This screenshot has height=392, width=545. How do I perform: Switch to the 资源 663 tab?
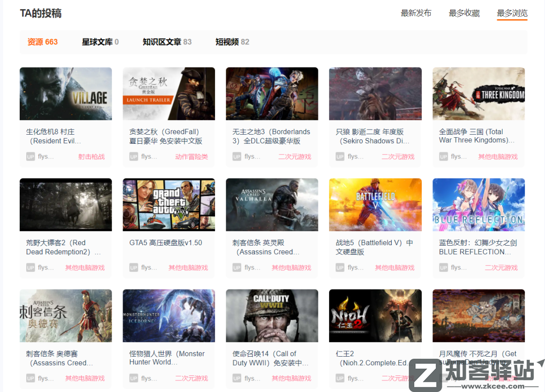42,42
